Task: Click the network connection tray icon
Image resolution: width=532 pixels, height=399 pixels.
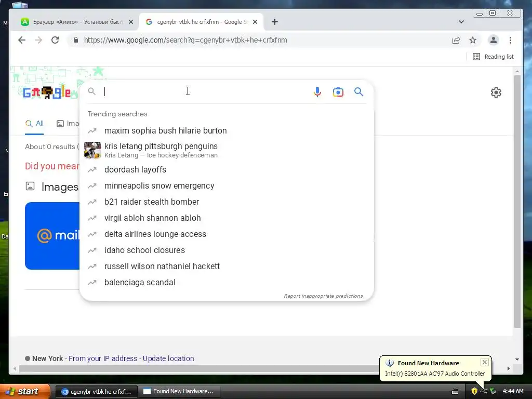Action: tap(484, 391)
